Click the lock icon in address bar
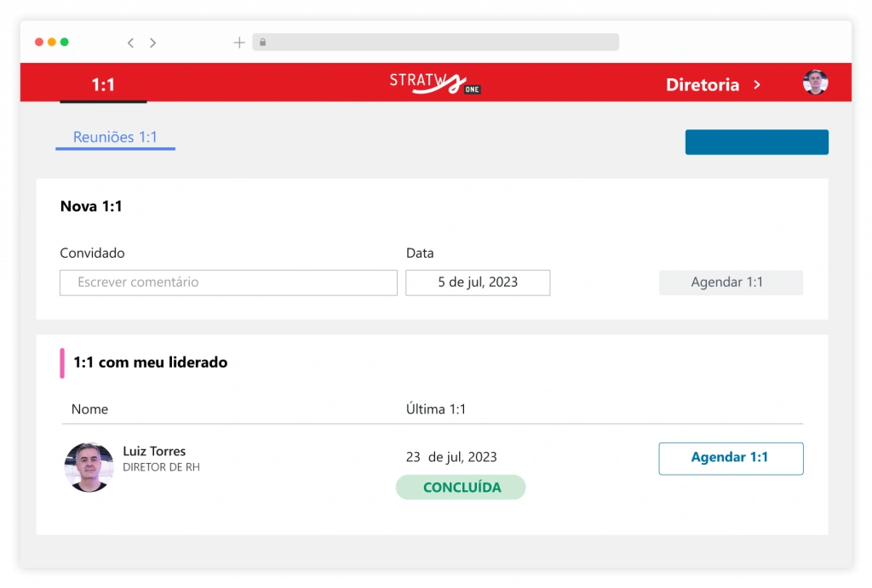 coord(263,43)
